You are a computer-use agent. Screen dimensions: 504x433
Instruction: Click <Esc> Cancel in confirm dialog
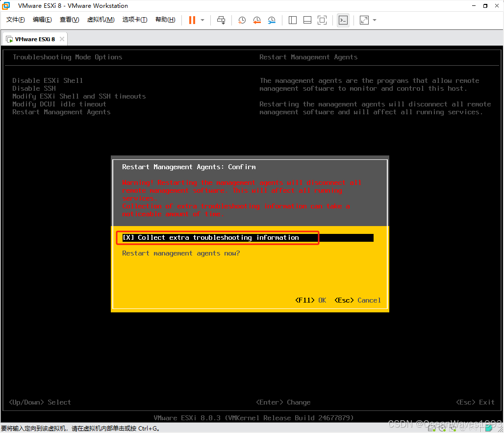point(358,300)
